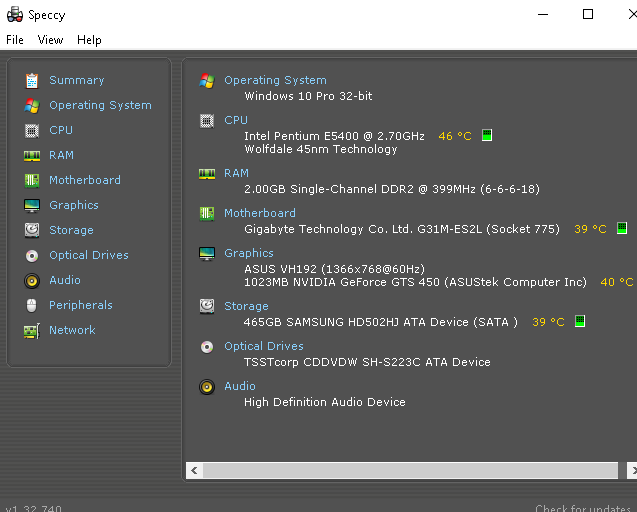Click the Audio heading link in summary
The height and width of the screenshot is (512, 637).
[240, 386]
